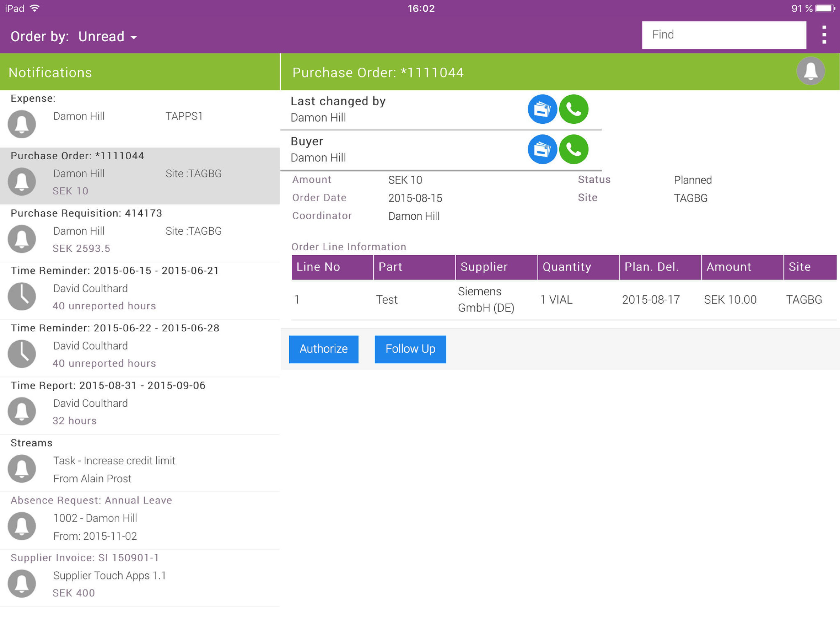840x630 pixels.
Task: Message Damon Hill under Last changed by
Action: [542, 110]
